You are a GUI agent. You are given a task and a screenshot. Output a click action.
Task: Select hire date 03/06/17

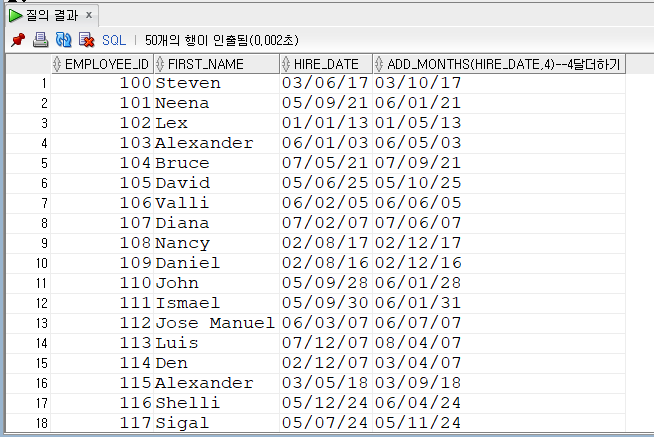(x=326, y=83)
